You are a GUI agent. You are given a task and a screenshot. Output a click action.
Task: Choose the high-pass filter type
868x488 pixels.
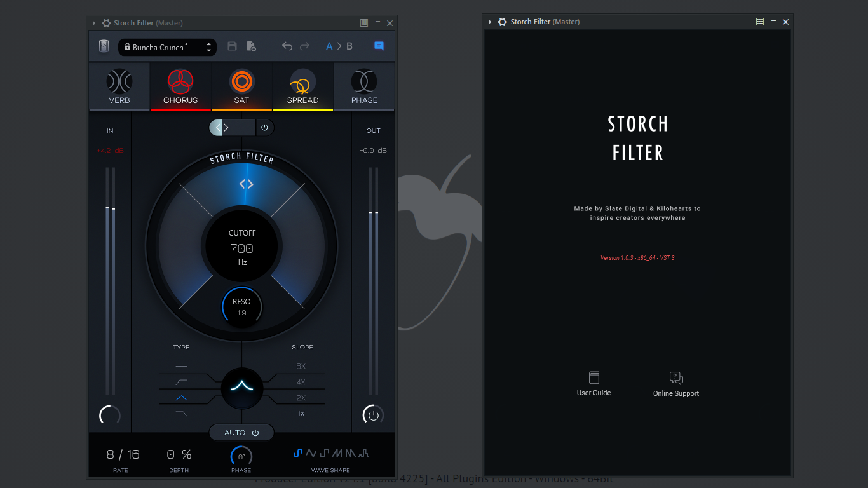click(182, 382)
